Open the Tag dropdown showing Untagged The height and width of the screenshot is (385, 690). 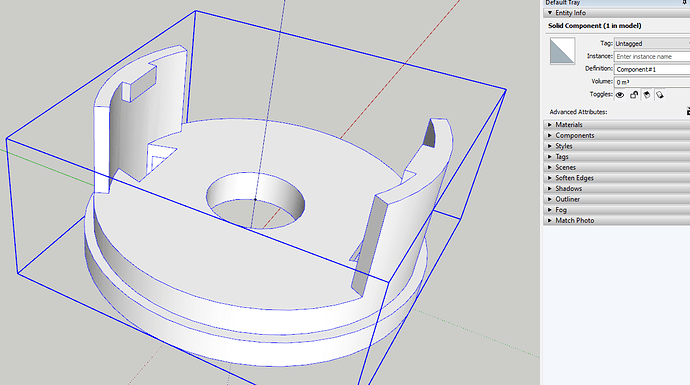652,44
